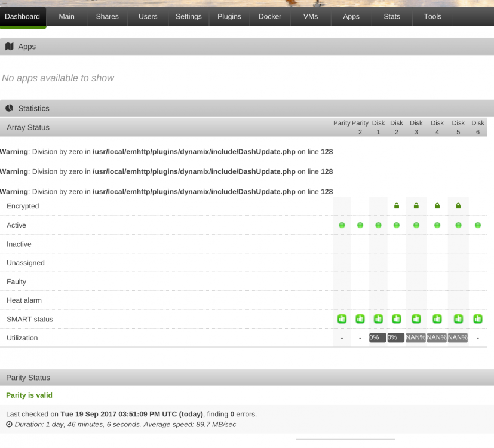494x448 pixels.
Task: Click the Parity 2 column header
Action: pos(360,127)
